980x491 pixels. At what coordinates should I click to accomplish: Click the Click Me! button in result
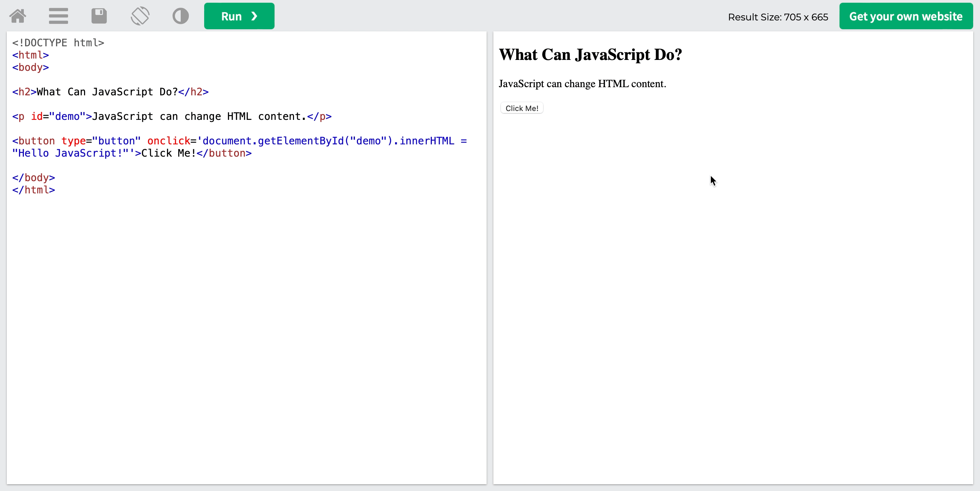point(522,108)
